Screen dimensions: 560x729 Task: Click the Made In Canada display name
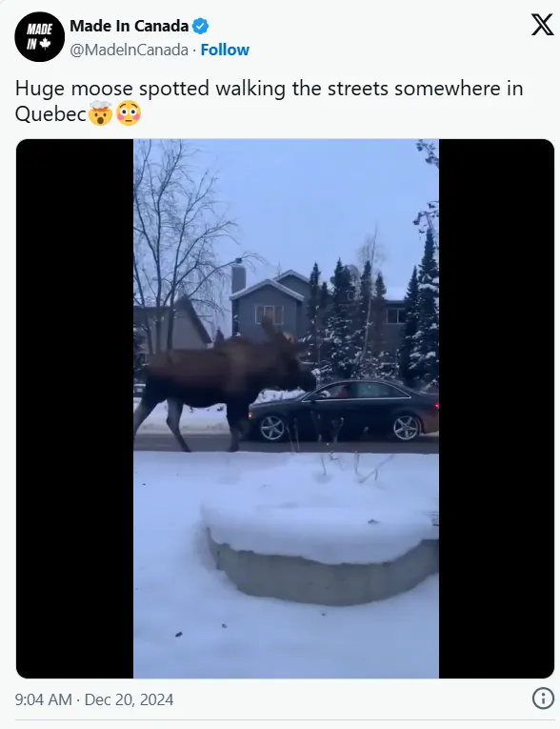130,26
